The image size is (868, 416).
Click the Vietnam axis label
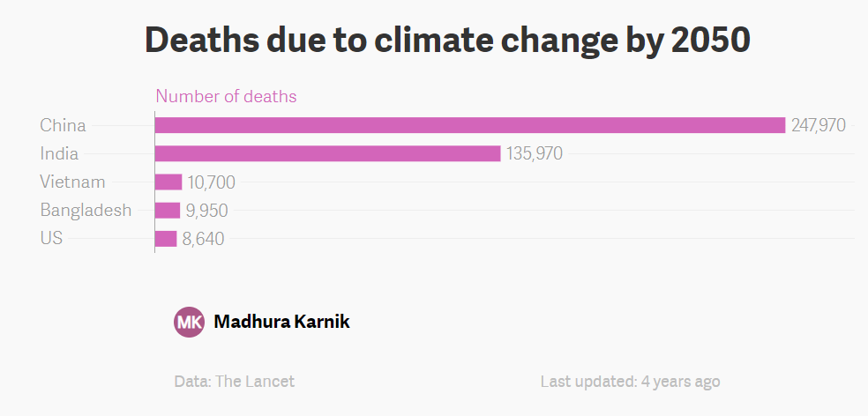[x=72, y=182]
